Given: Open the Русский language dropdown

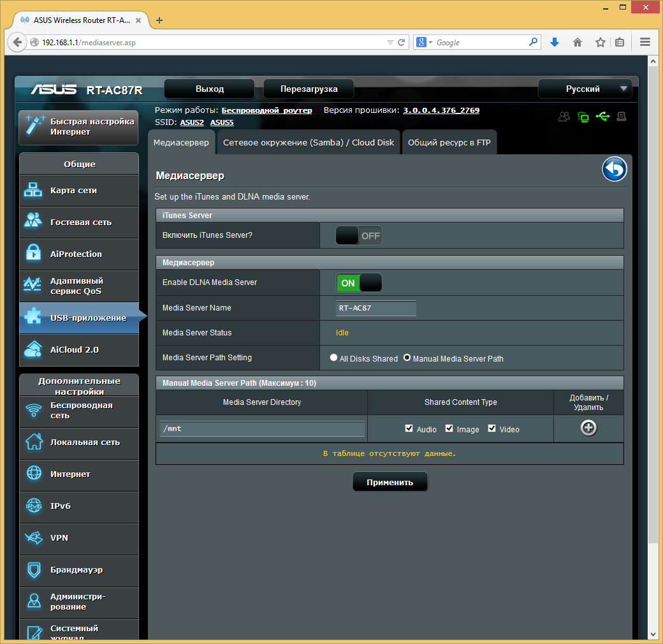Looking at the screenshot, I should 585,89.
